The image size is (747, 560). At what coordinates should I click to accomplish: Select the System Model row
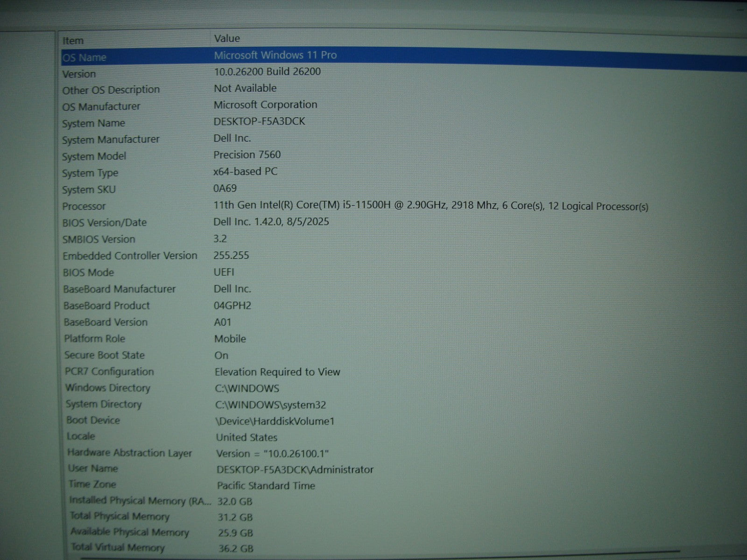pyautogui.click(x=94, y=156)
